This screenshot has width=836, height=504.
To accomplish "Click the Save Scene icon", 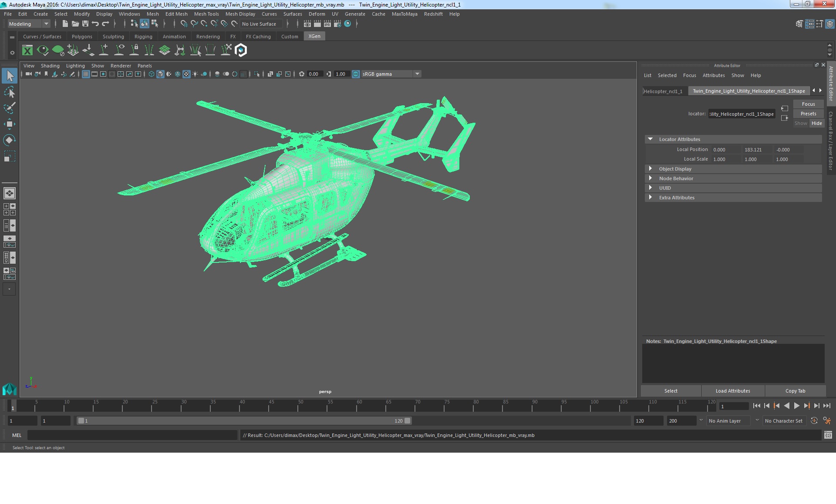I will pyautogui.click(x=85, y=24).
